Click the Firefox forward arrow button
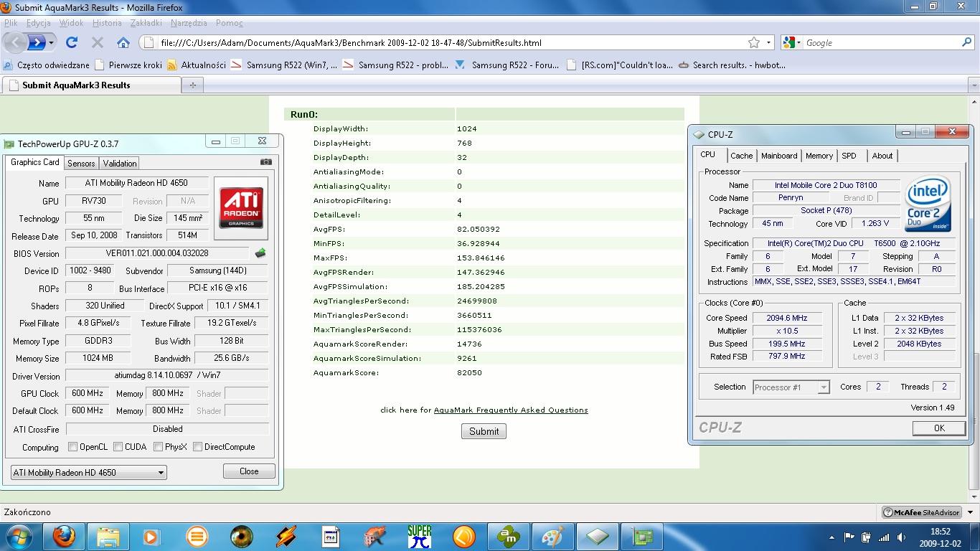 click(37, 42)
